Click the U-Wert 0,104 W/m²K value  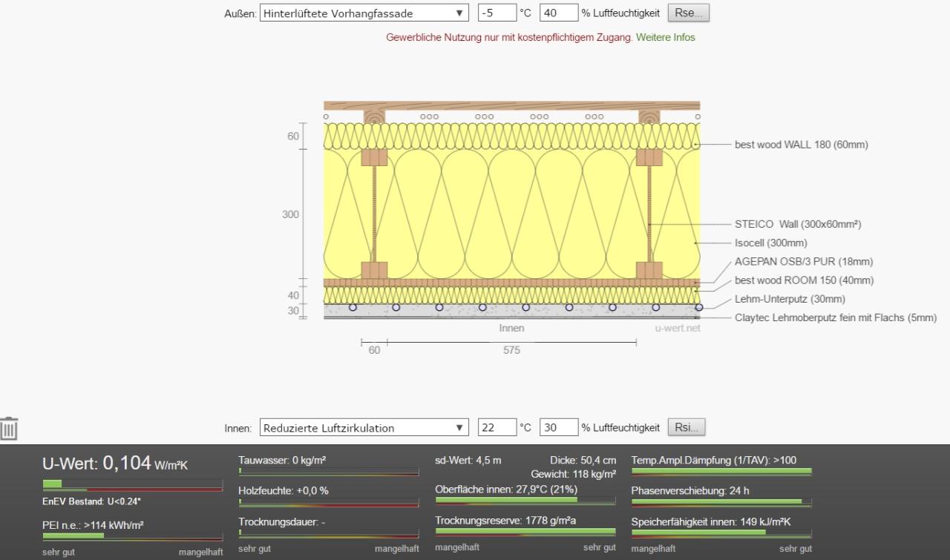click(x=115, y=464)
